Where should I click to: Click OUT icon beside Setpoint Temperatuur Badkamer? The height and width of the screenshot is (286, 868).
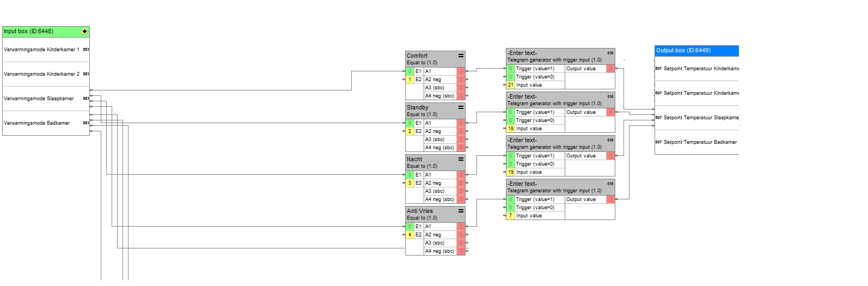click(x=658, y=142)
